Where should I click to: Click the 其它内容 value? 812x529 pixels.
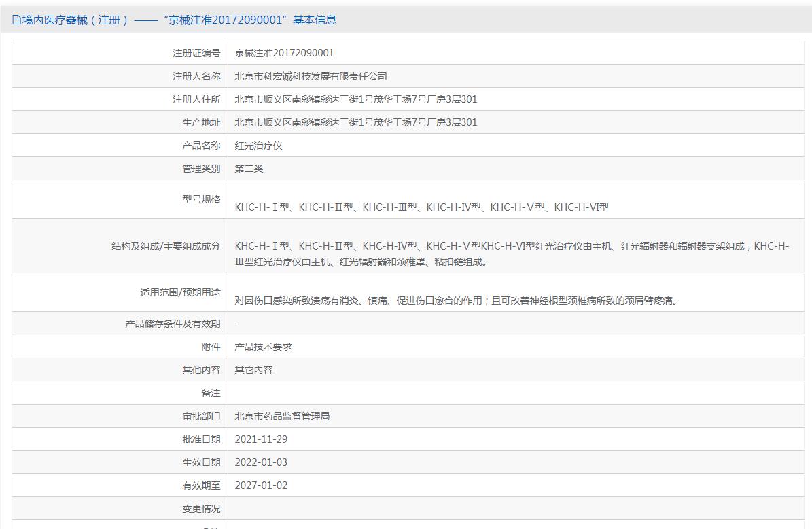tap(253, 370)
